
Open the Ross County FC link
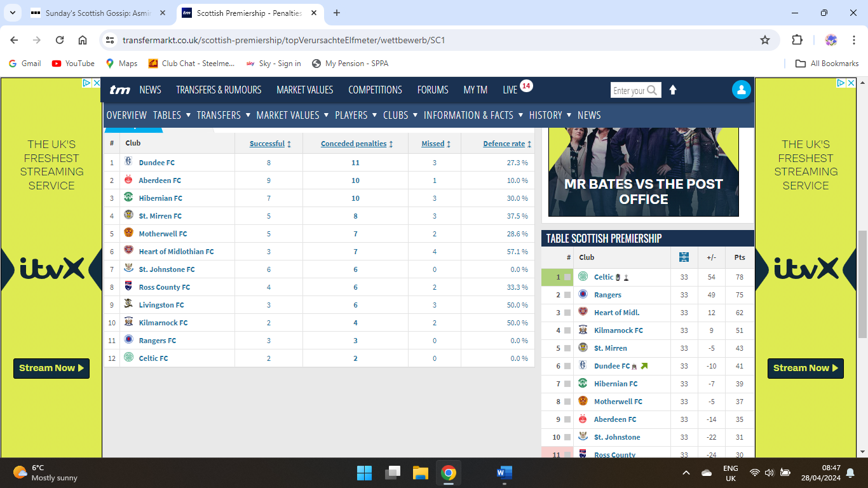[164, 287]
